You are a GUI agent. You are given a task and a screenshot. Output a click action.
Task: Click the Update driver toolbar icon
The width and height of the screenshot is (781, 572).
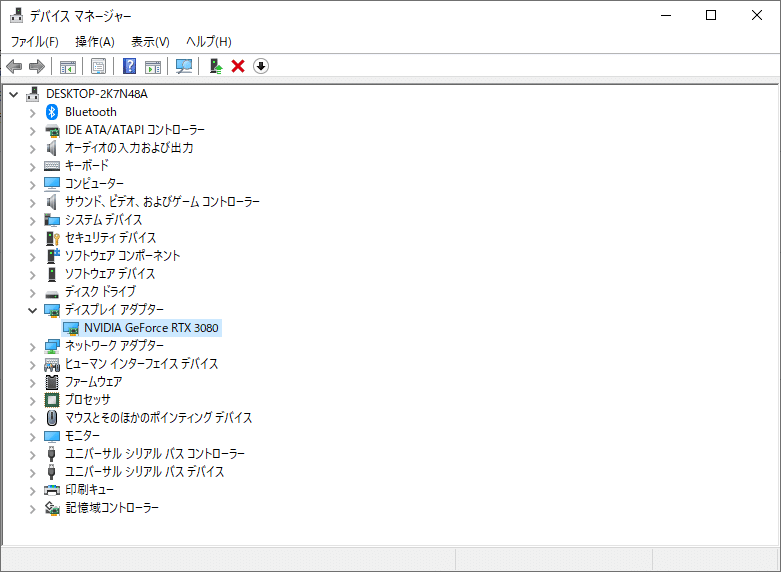(x=216, y=66)
